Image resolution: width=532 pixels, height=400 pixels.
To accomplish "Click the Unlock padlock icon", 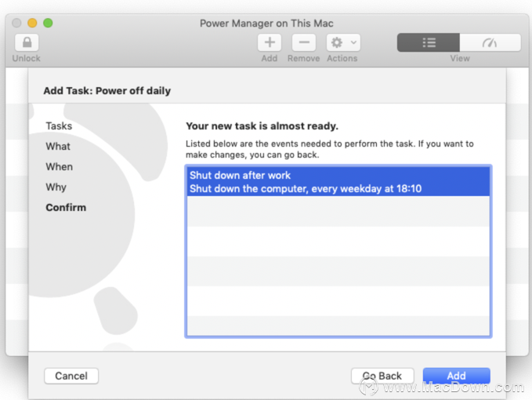I will coord(27,43).
